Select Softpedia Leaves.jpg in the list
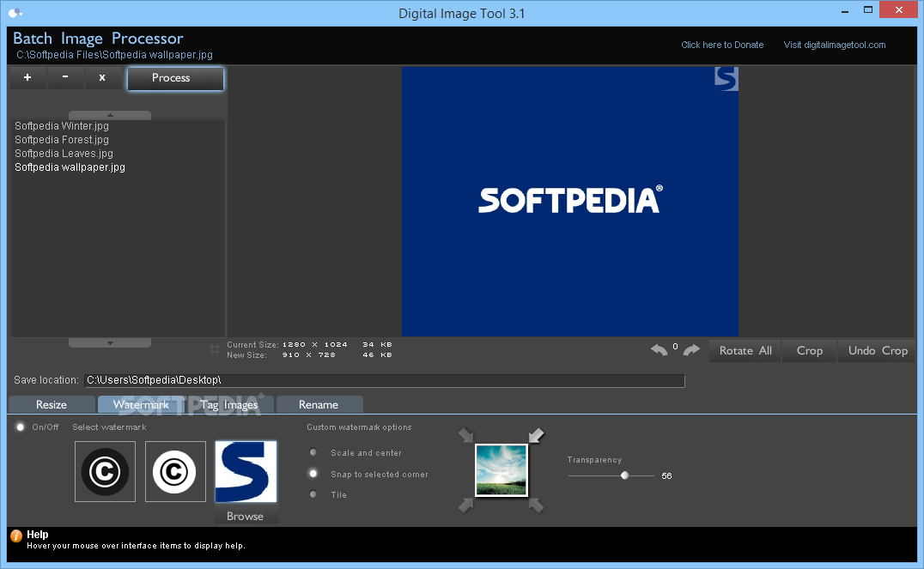 click(64, 153)
